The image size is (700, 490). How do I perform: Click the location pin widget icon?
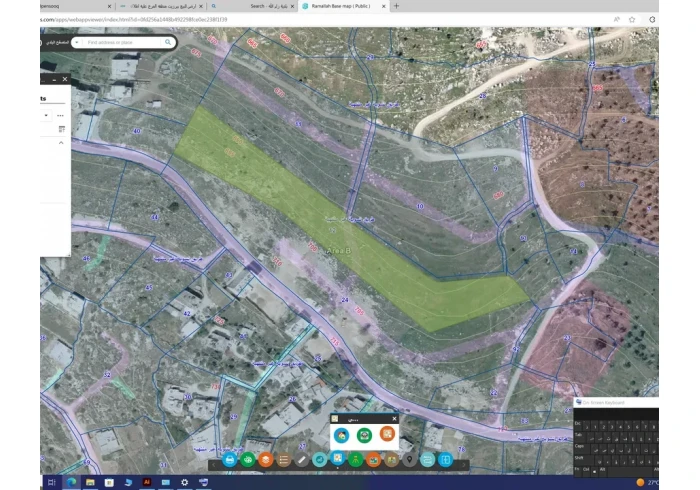tap(410, 459)
